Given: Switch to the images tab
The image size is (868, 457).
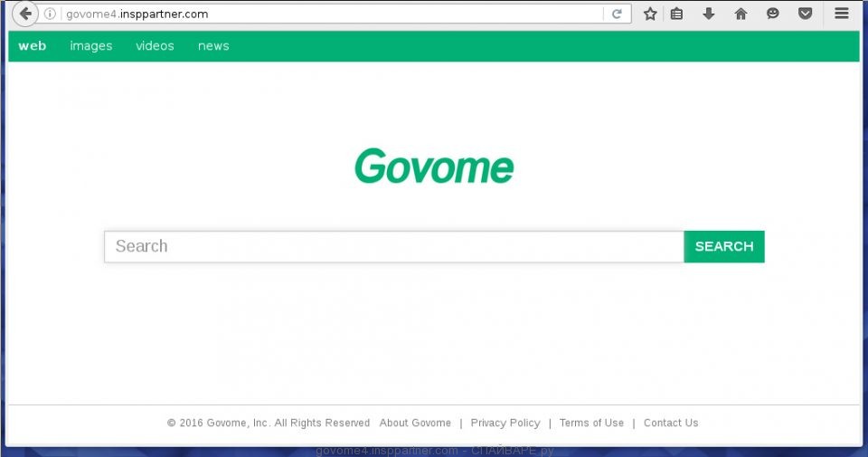Looking at the screenshot, I should point(91,46).
